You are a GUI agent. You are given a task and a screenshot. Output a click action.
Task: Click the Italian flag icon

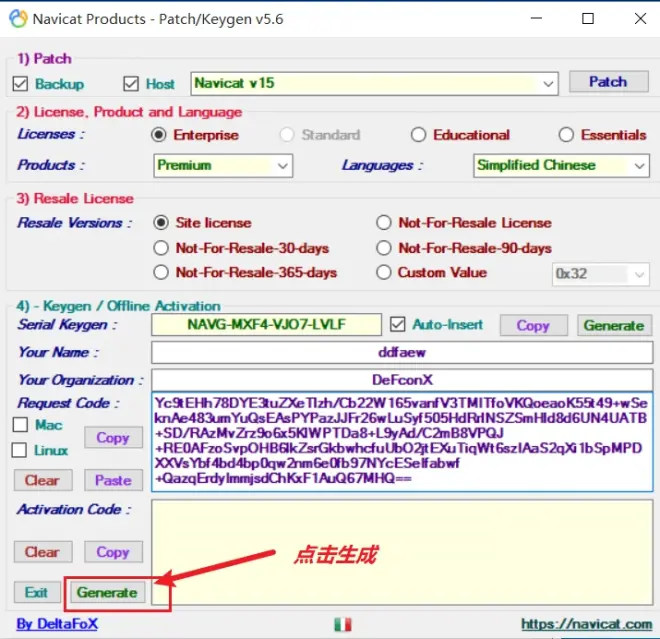click(x=343, y=624)
